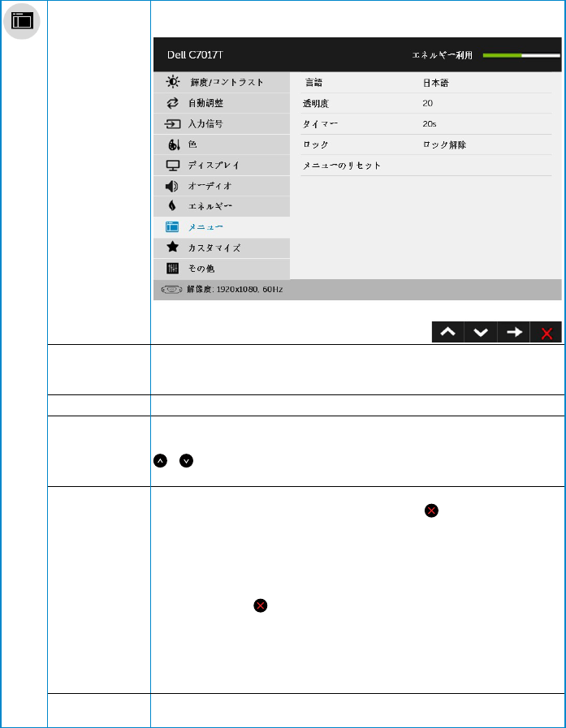The image size is (566, 728).
Task: Open the ロック setting row
Action: click(x=426, y=144)
